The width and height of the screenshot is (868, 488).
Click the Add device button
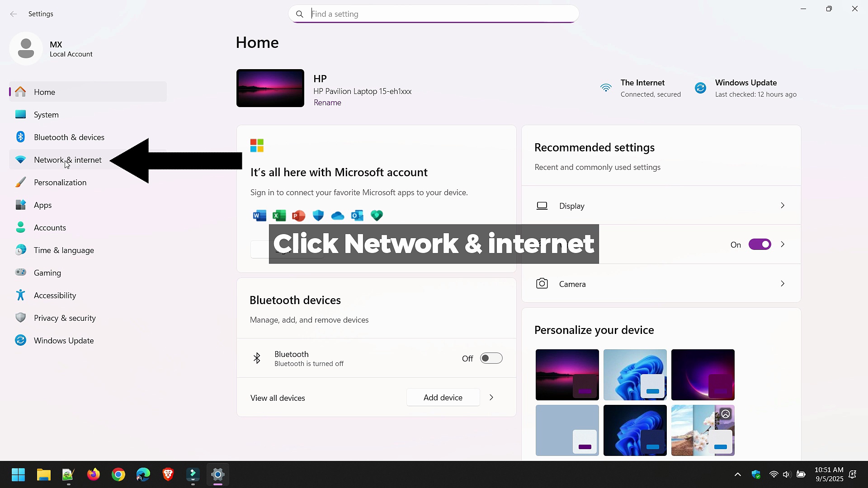[x=443, y=398]
